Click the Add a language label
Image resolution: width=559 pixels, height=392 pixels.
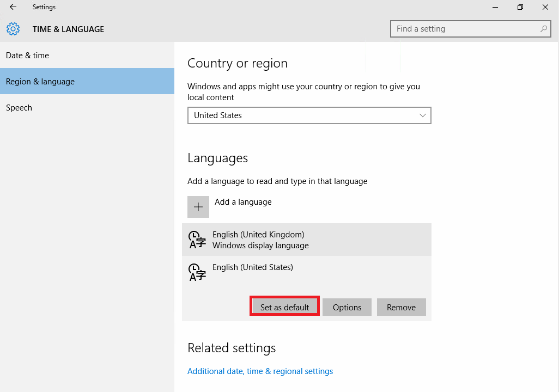click(x=243, y=202)
